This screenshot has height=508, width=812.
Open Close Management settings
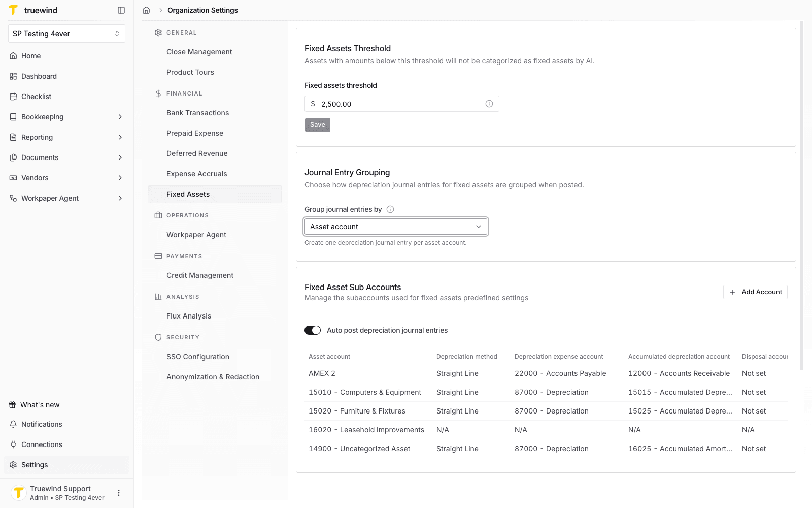[215, 52]
